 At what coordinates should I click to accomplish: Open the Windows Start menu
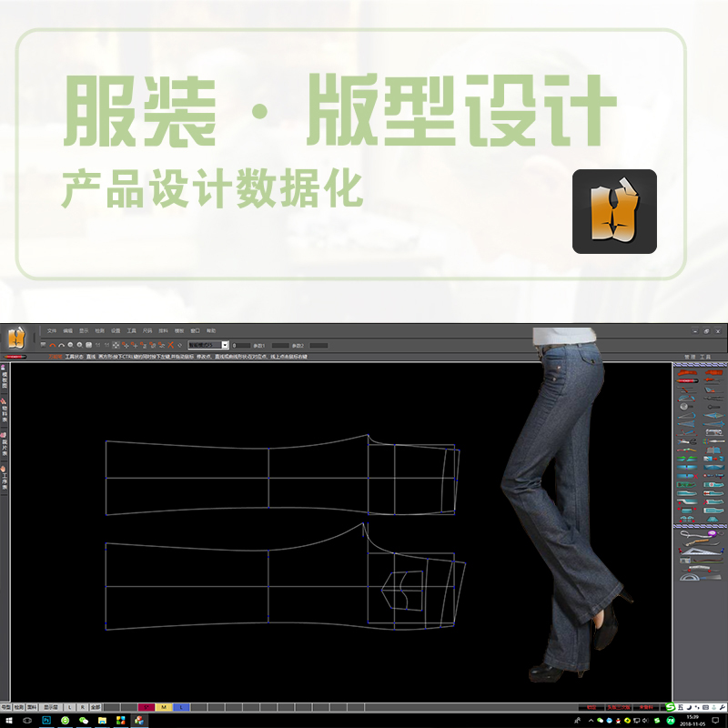[x=9, y=721]
